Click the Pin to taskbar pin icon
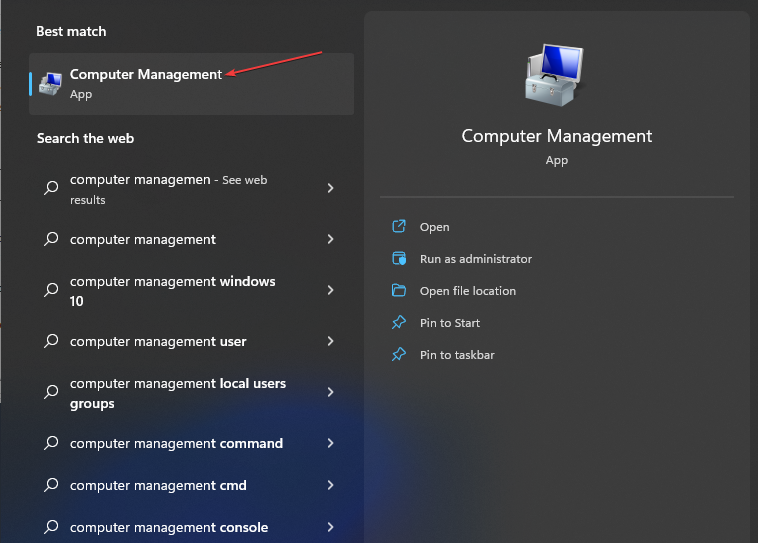This screenshot has height=543, width=758. [399, 354]
